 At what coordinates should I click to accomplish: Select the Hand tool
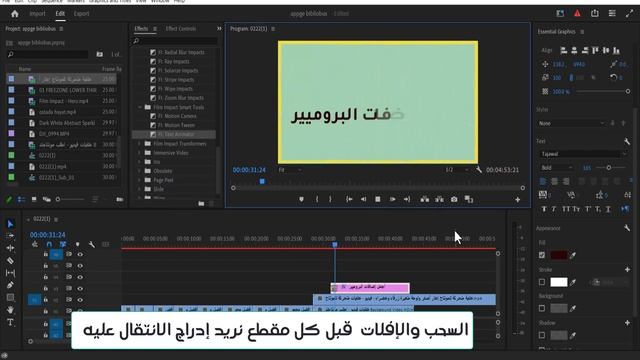tap(11, 310)
